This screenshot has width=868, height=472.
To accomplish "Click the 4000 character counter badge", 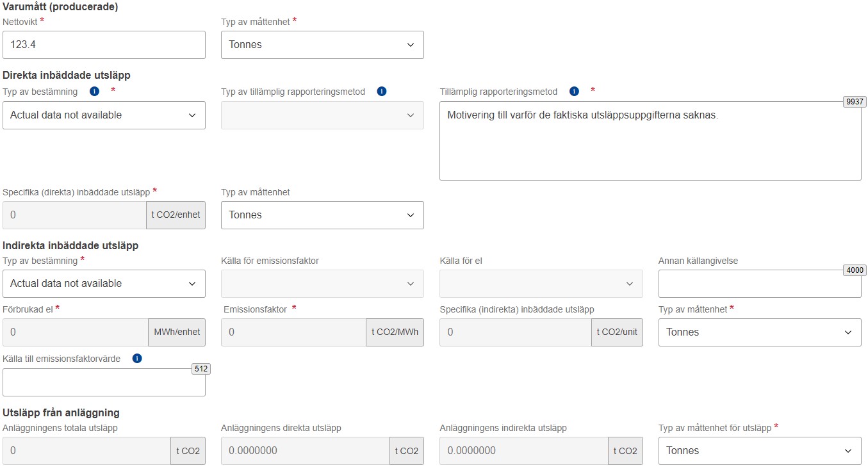I will coord(855,270).
